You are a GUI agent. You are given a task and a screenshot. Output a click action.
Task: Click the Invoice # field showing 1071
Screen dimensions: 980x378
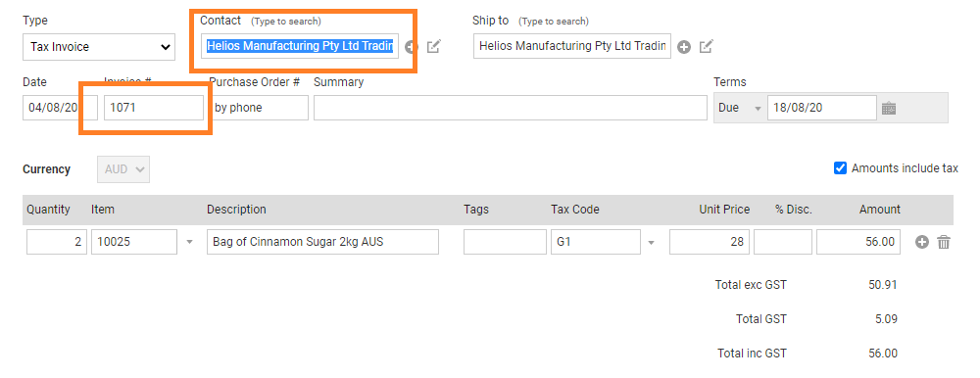coord(154,108)
